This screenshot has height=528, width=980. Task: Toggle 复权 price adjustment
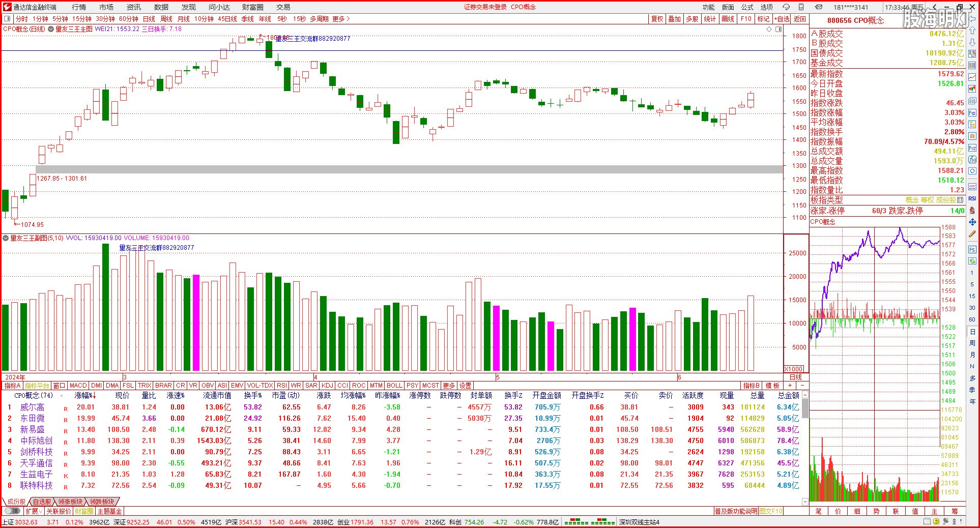pyautogui.click(x=657, y=19)
